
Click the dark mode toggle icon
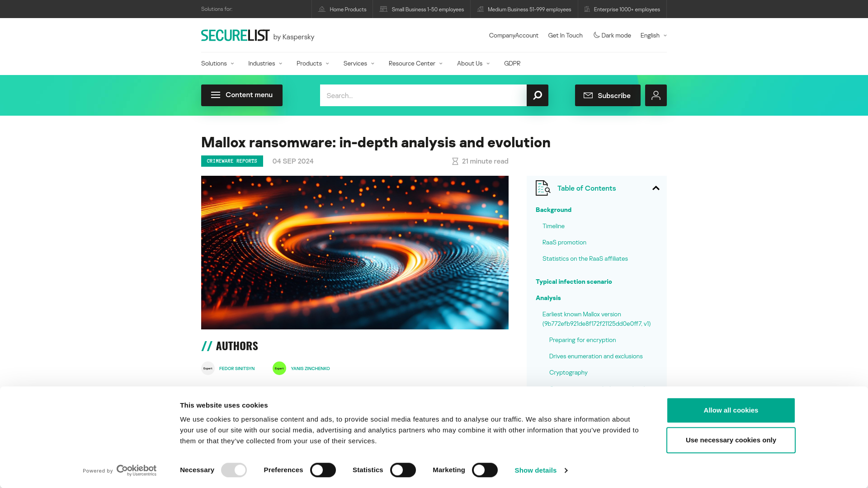click(x=597, y=35)
